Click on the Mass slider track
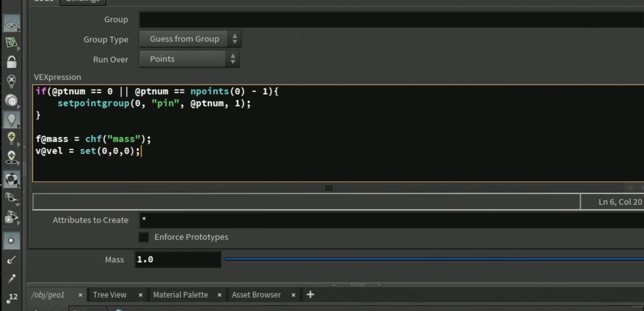The image size is (644, 311). (x=434, y=259)
